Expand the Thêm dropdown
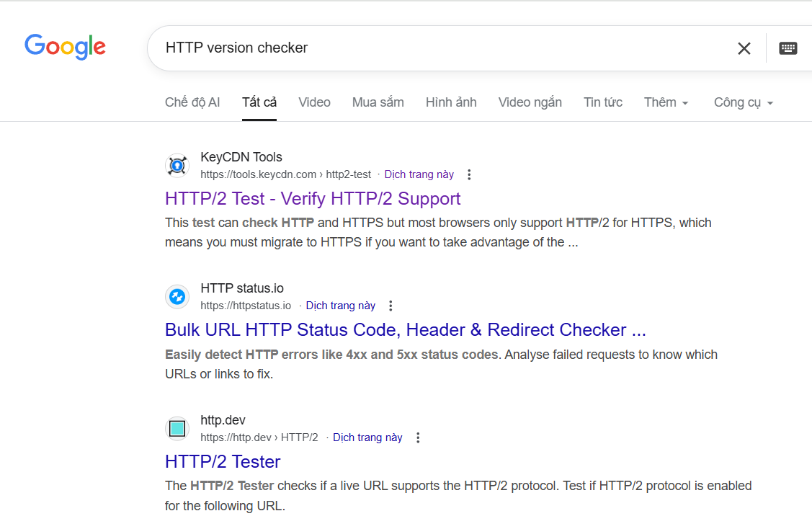 tap(666, 102)
